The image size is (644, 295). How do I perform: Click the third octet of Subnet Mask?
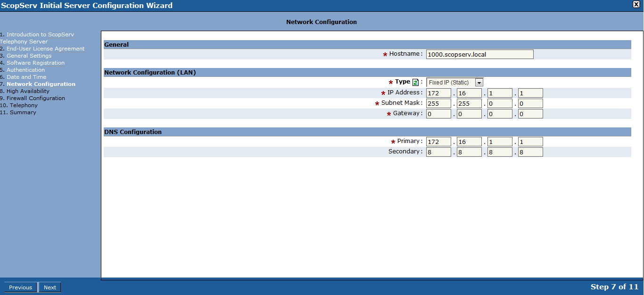(x=500, y=103)
